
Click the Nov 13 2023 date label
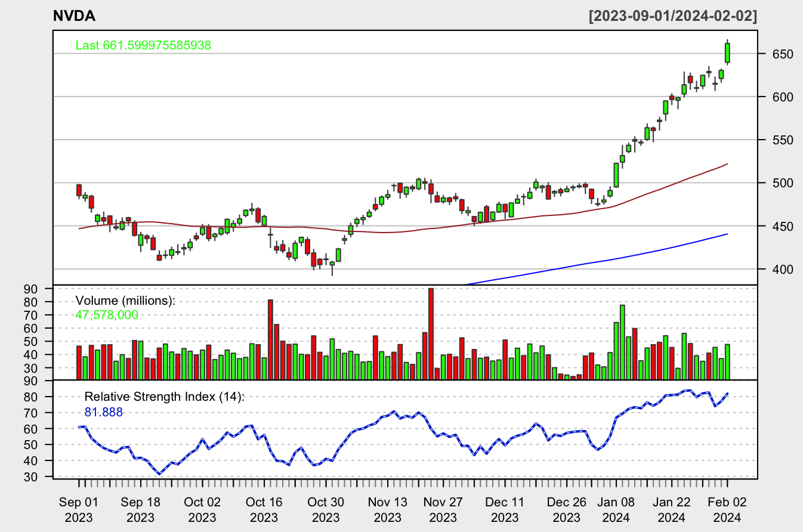click(388, 509)
